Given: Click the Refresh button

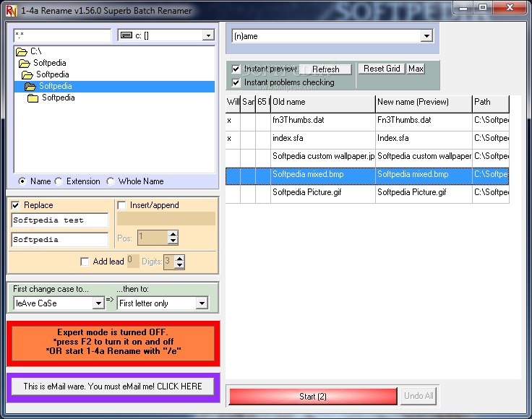Looking at the screenshot, I should 326,69.
